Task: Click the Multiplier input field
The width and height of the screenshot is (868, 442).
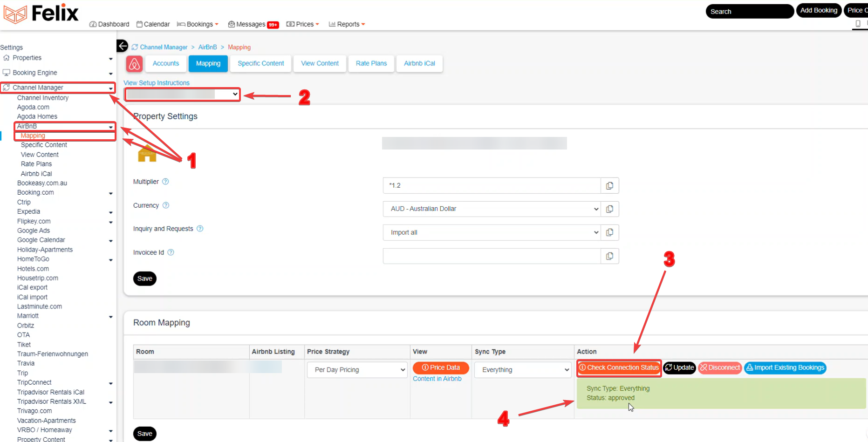Action: pyautogui.click(x=492, y=185)
